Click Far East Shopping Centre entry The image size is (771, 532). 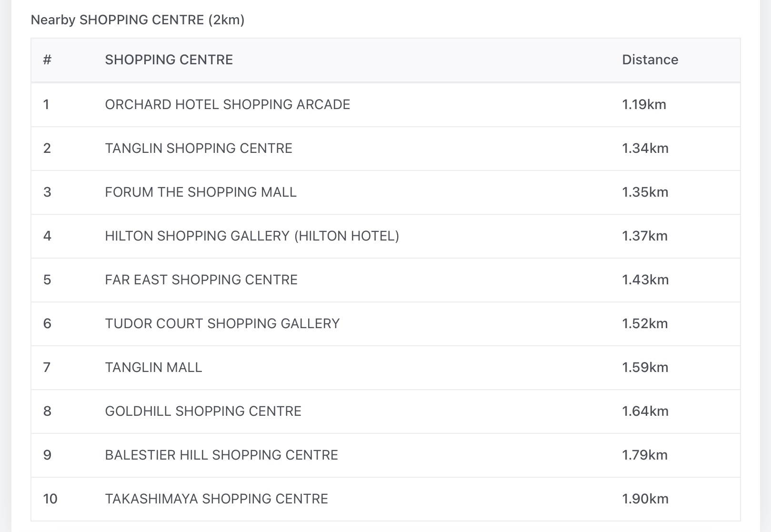tap(201, 280)
